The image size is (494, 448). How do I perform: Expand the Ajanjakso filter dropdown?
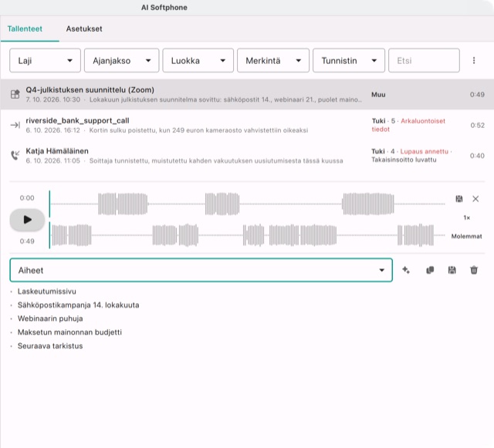(122, 60)
